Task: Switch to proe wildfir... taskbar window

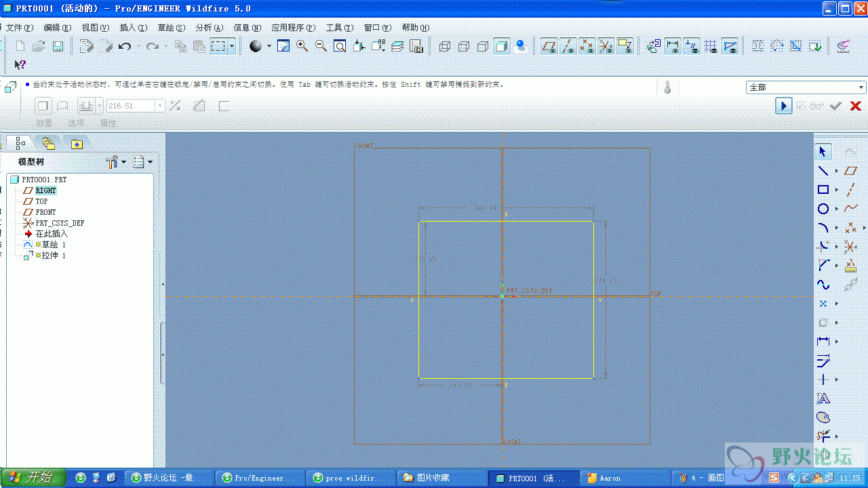Action: (x=350, y=478)
